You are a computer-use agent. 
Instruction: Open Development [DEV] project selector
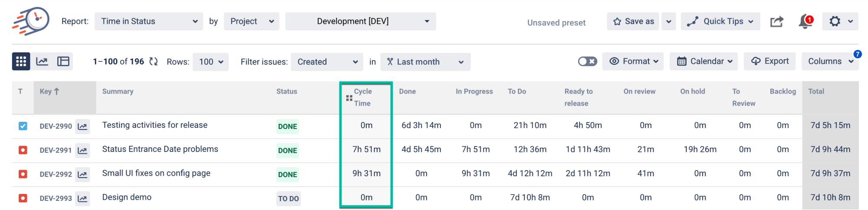point(361,21)
